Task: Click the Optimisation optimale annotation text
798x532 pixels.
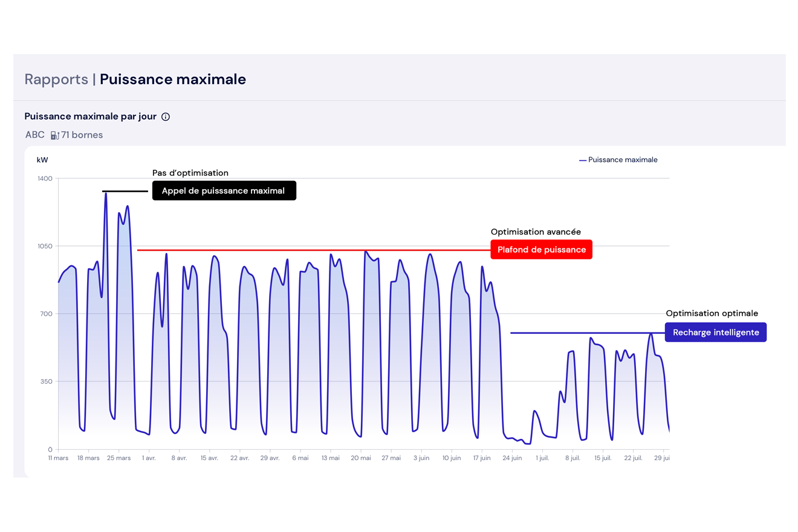Action: (x=712, y=313)
